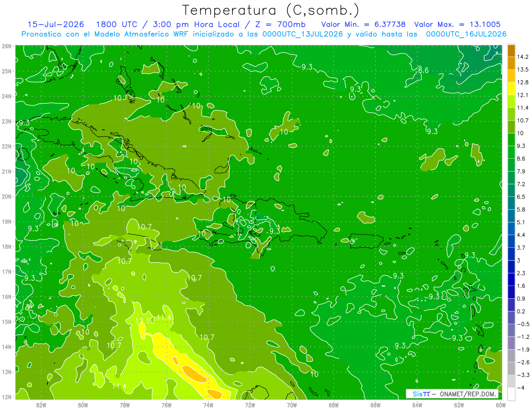This screenshot has width=532, height=411.
Task: Click the '62W' longitude axis label
Action: 459,404
